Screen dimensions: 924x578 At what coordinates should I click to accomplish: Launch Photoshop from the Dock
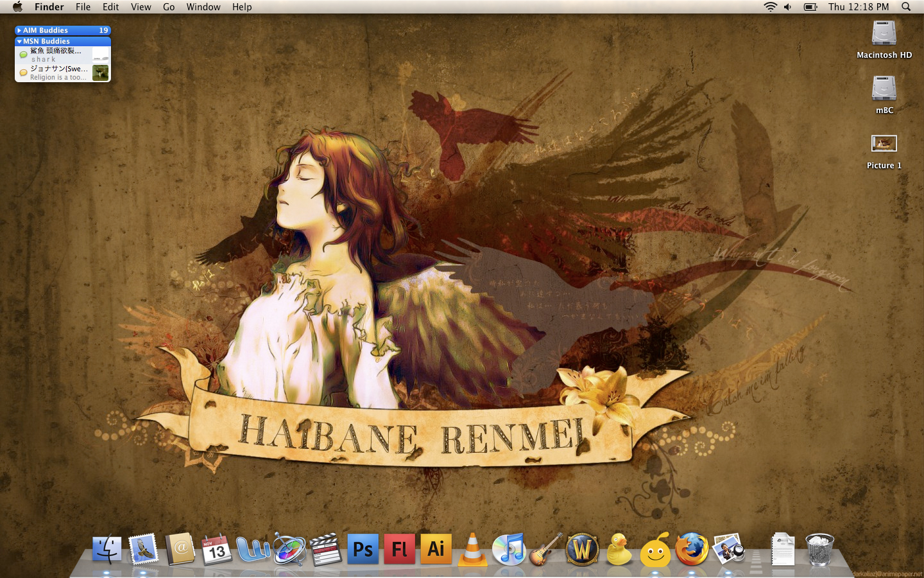pyautogui.click(x=363, y=550)
